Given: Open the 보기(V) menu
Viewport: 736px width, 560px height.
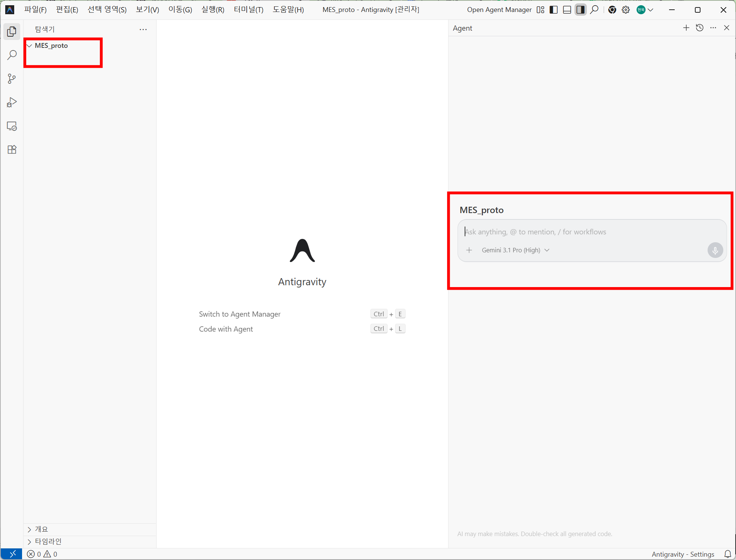Looking at the screenshot, I should click(148, 10).
